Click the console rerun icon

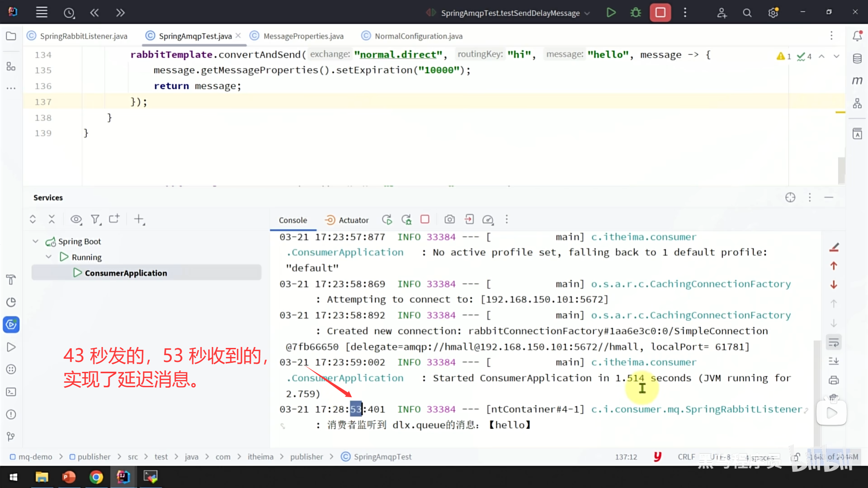point(387,220)
